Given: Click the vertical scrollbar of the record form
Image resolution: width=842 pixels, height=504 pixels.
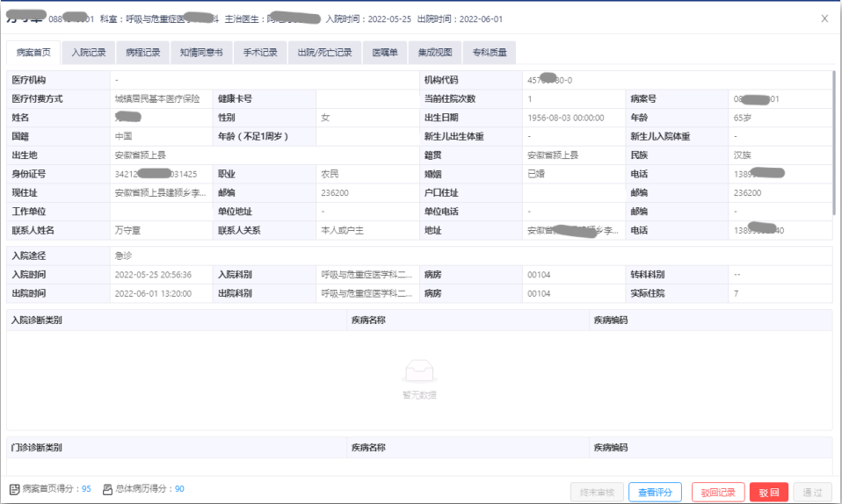Looking at the screenshot, I should tap(834, 144).
